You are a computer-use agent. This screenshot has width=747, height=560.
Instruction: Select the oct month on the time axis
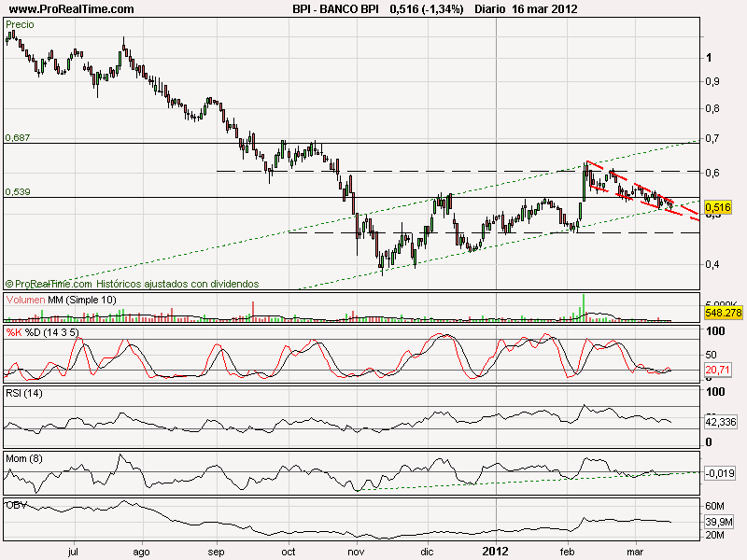tap(289, 552)
